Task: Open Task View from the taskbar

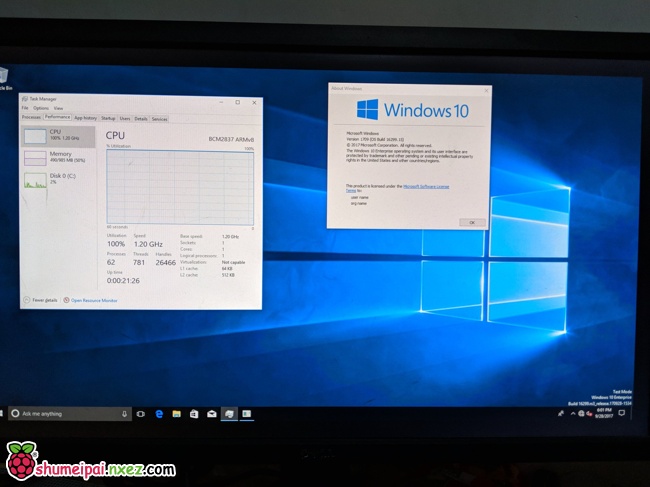Action: coord(141,414)
